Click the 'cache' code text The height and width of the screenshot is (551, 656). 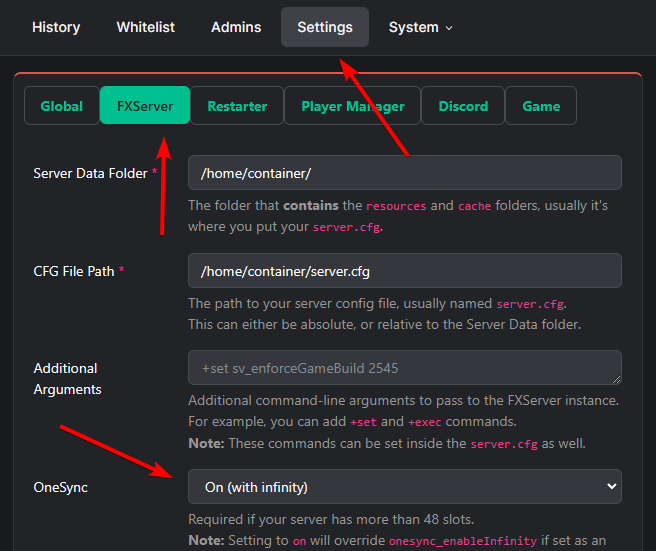click(474, 206)
